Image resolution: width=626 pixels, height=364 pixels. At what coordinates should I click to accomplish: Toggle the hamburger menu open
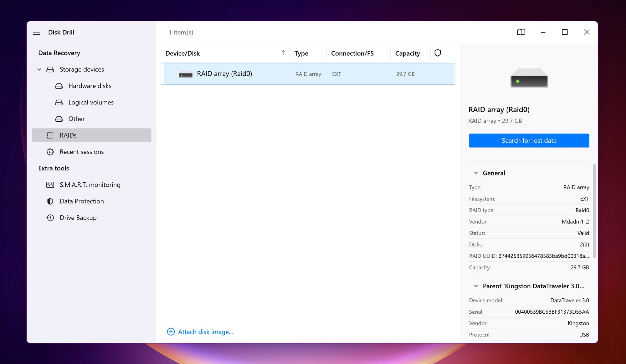(x=37, y=32)
